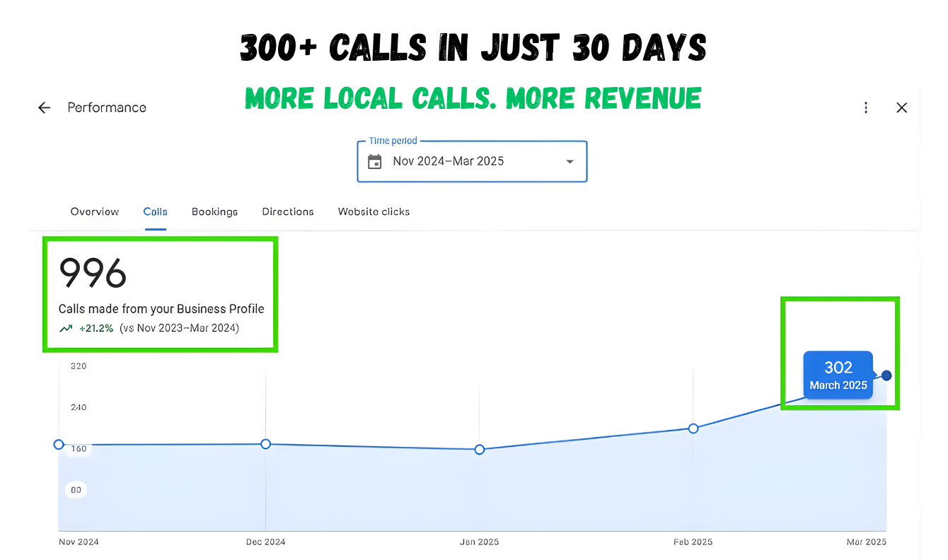Viewport: 948px width, 560px height.
Task: Click the 302 March 2025 tooltip
Action: pos(838,375)
